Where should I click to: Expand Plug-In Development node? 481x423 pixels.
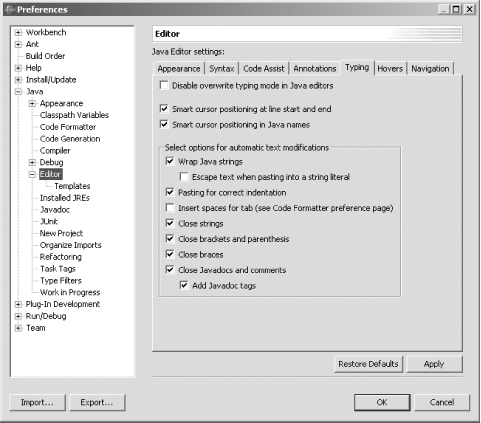18,304
